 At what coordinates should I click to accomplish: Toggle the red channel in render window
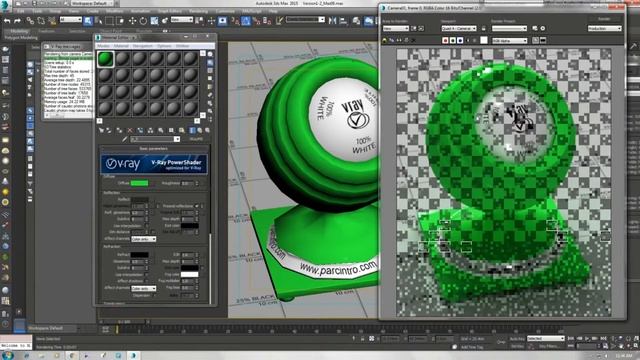(x=445, y=40)
